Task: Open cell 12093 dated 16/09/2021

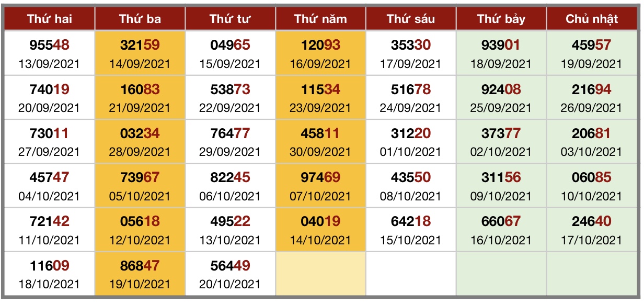Action: point(320,53)
